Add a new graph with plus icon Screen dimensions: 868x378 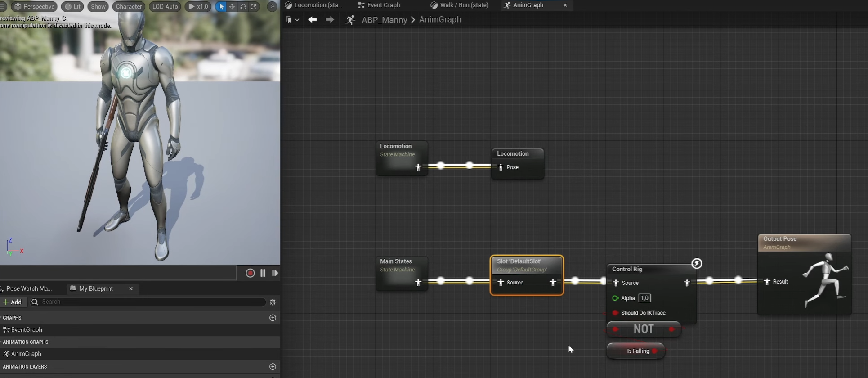273,318
